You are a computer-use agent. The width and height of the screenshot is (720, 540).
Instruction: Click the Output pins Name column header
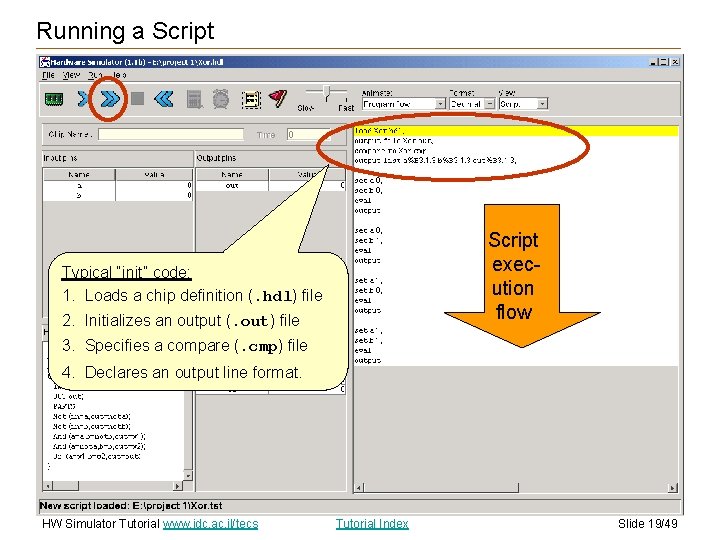[232, 174]
